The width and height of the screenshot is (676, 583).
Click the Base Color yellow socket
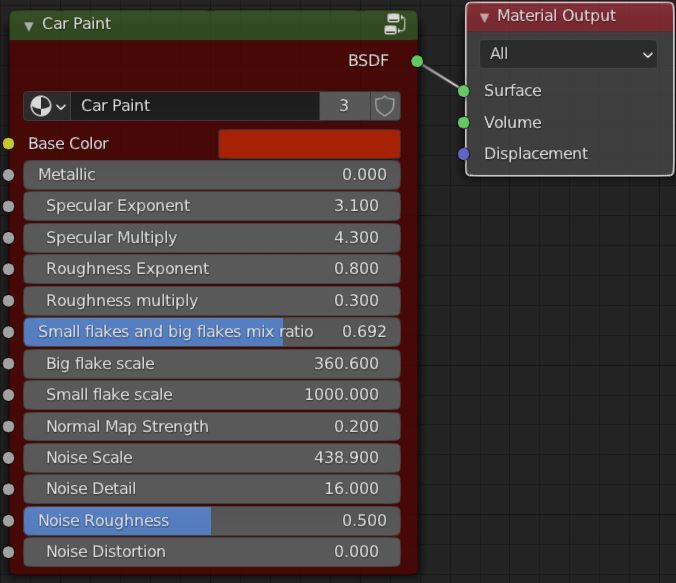tap(8, 144)
